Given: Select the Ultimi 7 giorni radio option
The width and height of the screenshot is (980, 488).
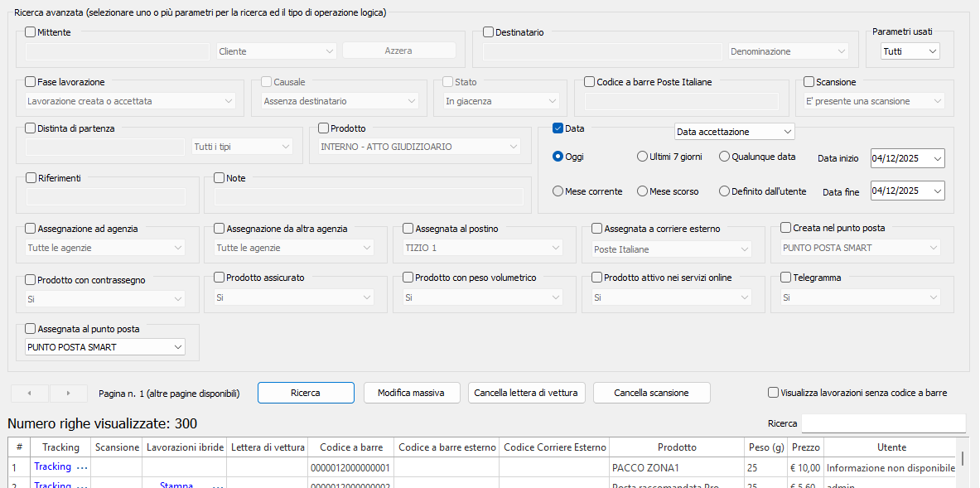Looking at the screenshot, I should pos(642,157).
